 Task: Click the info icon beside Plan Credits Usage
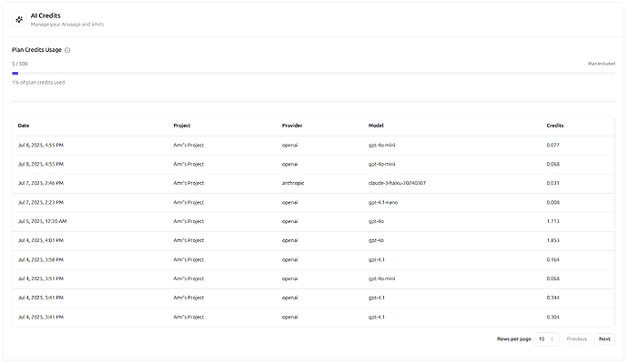[x=67, y=50]
